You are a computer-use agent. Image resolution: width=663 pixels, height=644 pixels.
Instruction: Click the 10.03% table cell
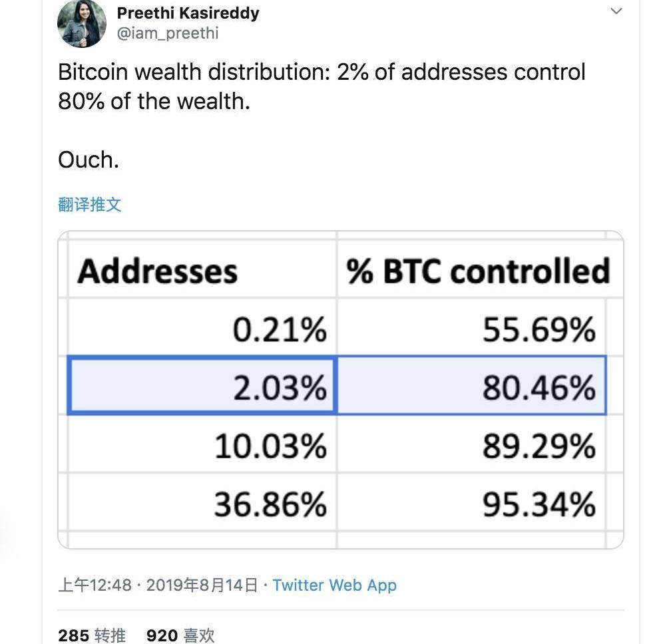point(202,444)
